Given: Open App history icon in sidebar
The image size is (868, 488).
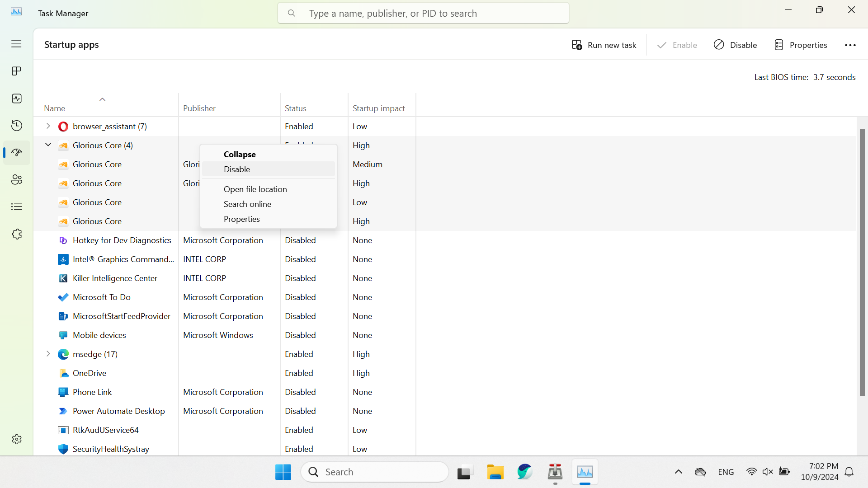Looking at the screenshot, I should (17, 126).
